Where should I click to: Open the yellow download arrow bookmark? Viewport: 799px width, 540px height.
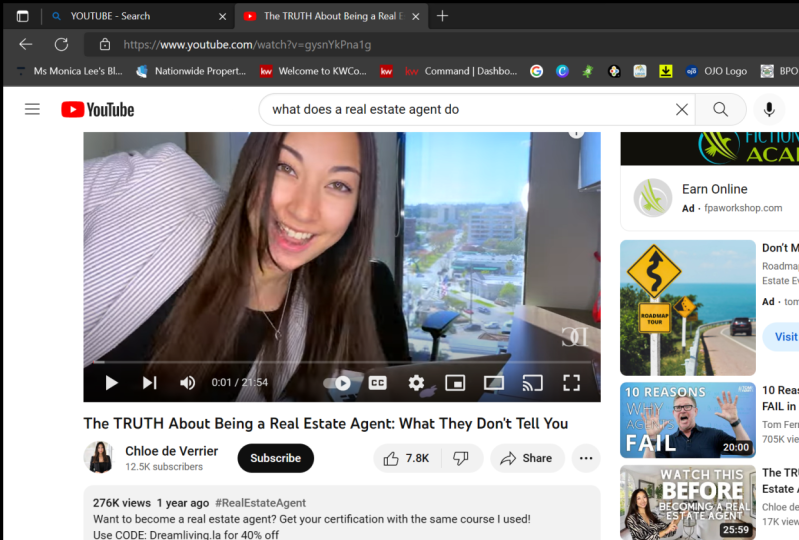[665, 71]
